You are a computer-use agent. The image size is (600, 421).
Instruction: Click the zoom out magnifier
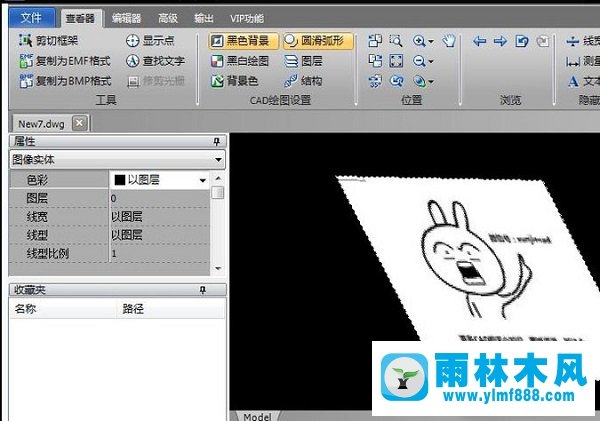click(419, 61)
